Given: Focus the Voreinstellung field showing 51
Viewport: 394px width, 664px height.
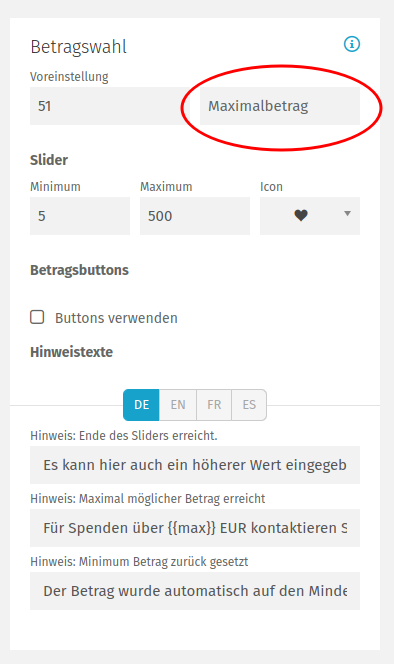Looking at the screenshot, I should 110,106.
